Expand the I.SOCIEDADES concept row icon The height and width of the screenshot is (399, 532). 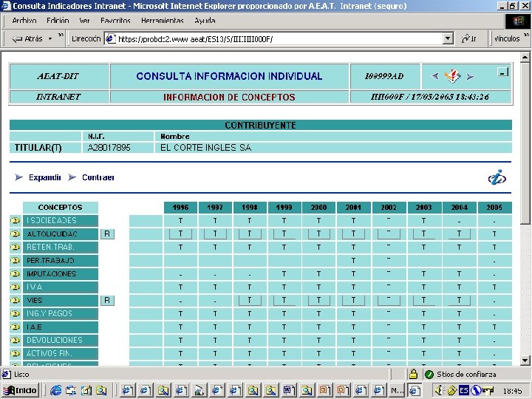pos(15,220)
